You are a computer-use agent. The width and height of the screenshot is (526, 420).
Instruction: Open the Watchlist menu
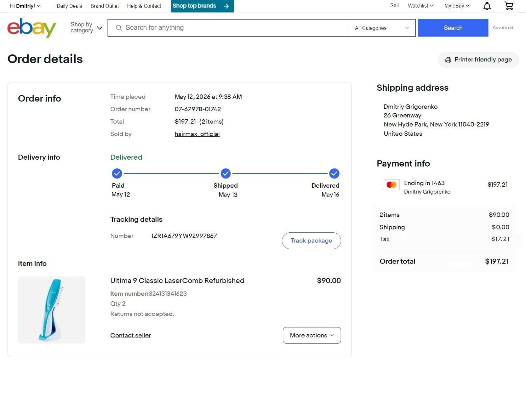[420, 6]
